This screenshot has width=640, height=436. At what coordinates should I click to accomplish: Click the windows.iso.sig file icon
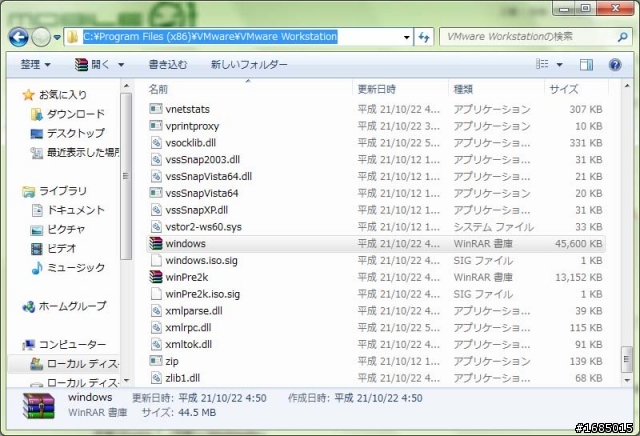tap(156, 260)
